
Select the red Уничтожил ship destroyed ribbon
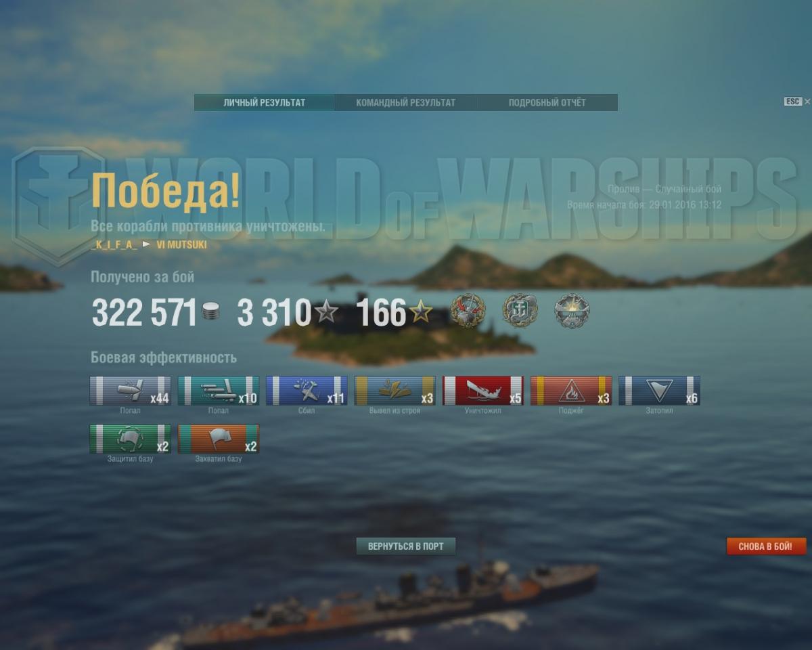[483, 391]
